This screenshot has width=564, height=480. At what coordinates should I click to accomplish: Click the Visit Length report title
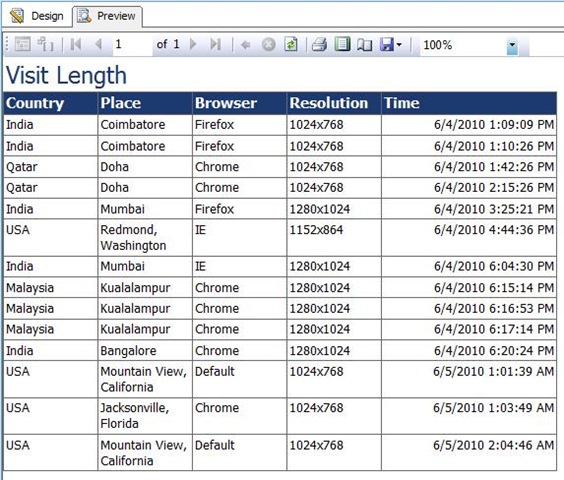(67, 75)
